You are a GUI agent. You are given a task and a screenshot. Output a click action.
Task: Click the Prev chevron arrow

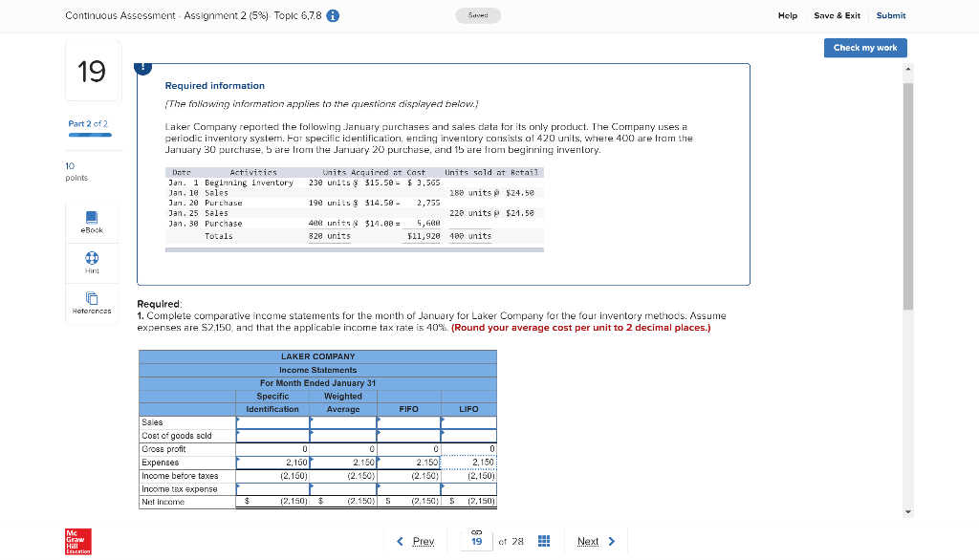[x=399, y=541]
